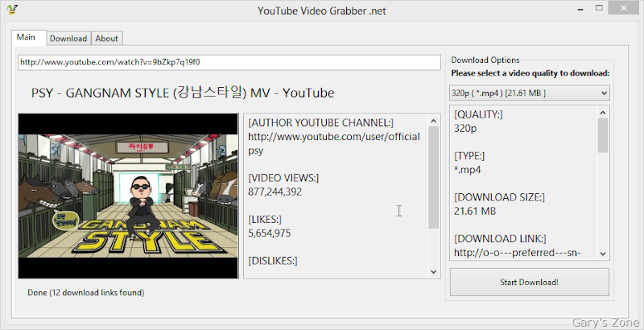The height and width of the screenshot is (330, 644).
Task: Click the 320p quality value in details
Action: 465,129
